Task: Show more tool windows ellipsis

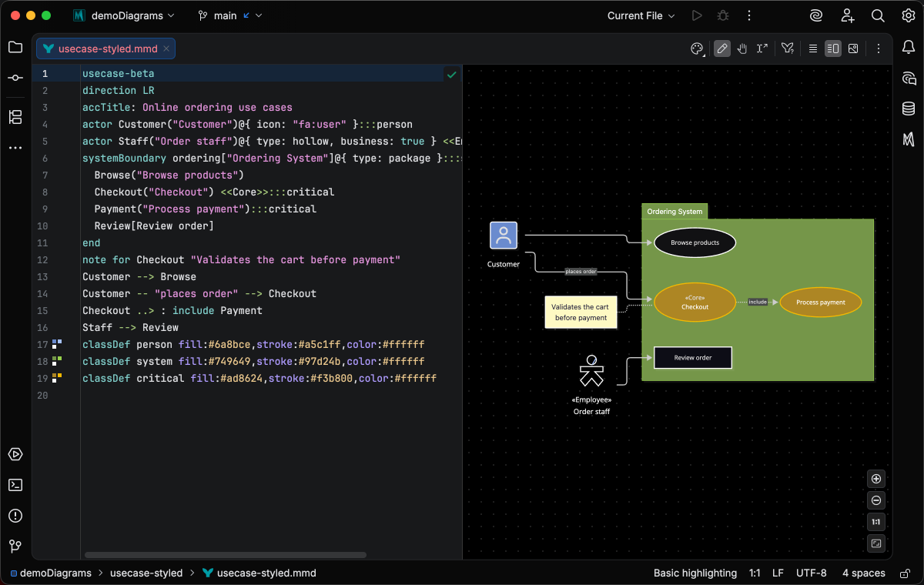Action: (15, 147)
